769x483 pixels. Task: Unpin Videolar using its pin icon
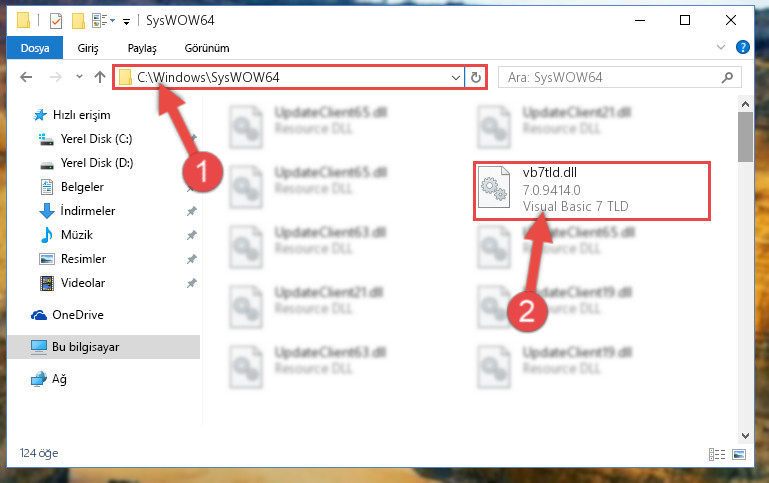[191, 283]
